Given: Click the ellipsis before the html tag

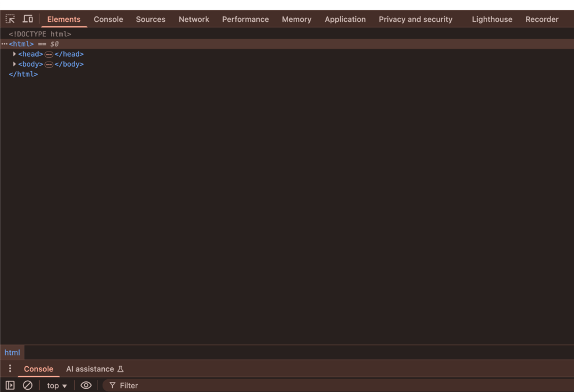Looking at the screenshot, I should (4, 44).
